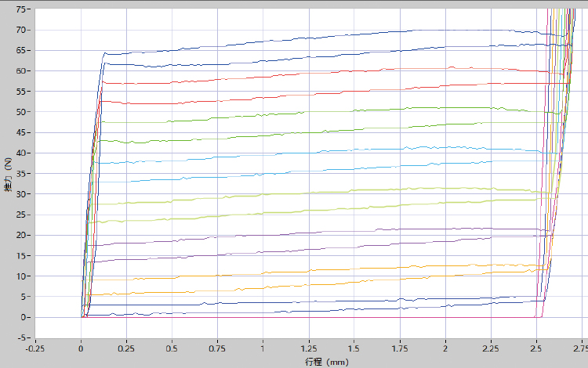The width and height of the screenshot is (588, 368).
Task: Click the 55 tick on Y-axis
Action: tap(20, 92)
